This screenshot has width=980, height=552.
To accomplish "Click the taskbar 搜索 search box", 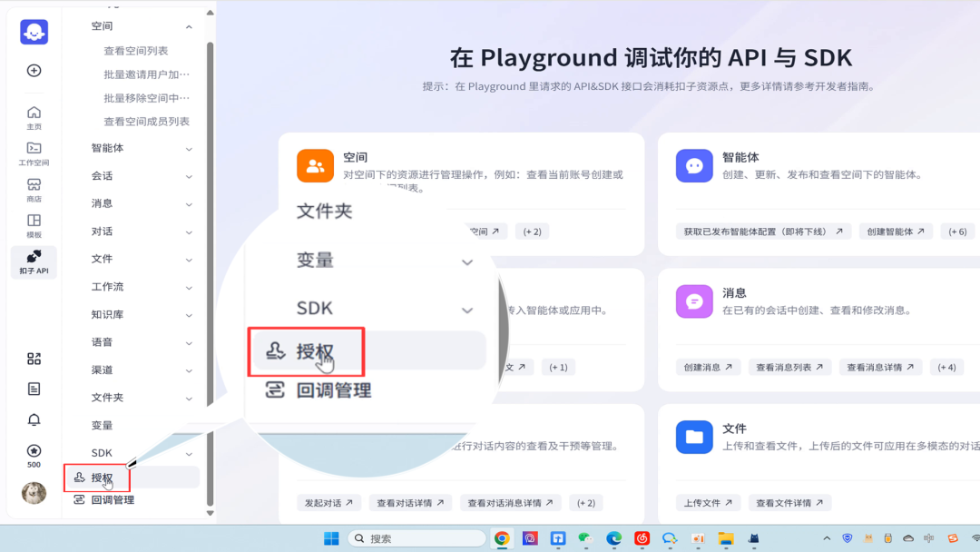I will click(416, 538).
